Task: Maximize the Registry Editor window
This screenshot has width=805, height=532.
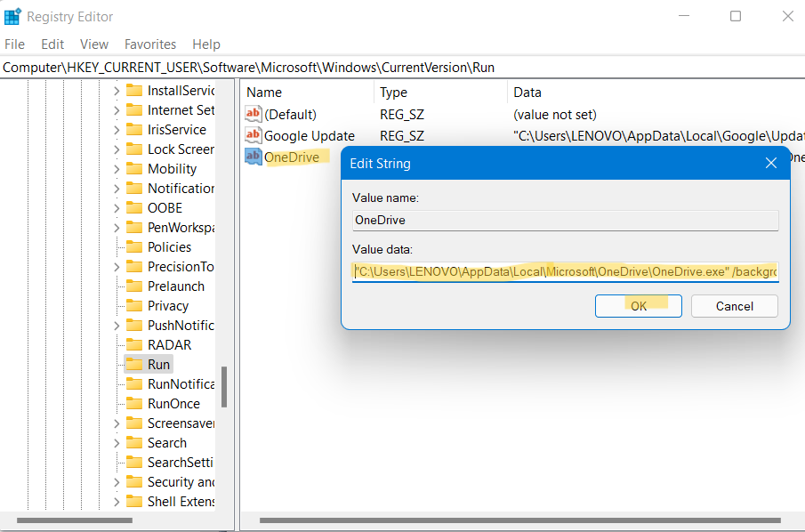Action: [736, 16]
